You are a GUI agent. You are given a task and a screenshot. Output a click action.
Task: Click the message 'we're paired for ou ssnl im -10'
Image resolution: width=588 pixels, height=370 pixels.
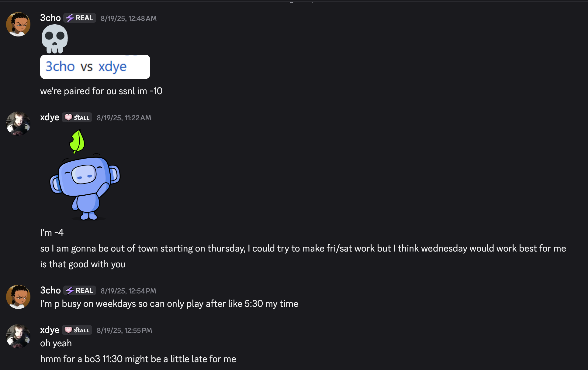[101, 91]
